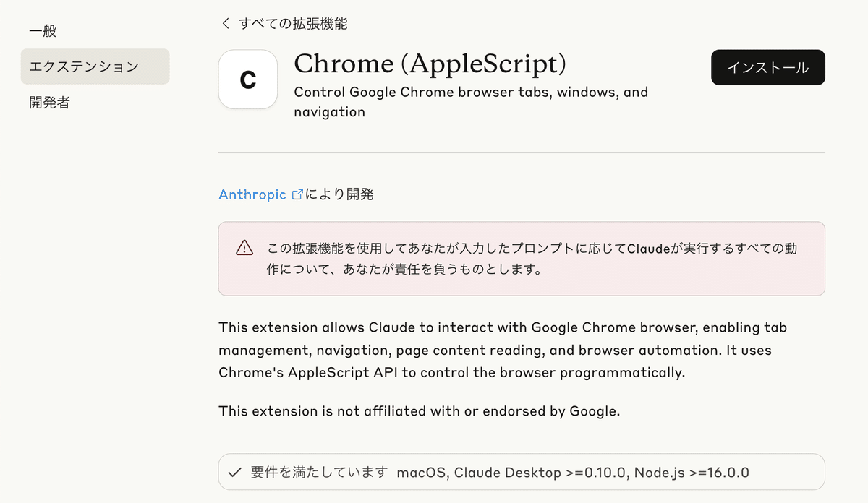Click the インストール button
The width and height of the screenshot is (868, 503).
pos(767,67)
